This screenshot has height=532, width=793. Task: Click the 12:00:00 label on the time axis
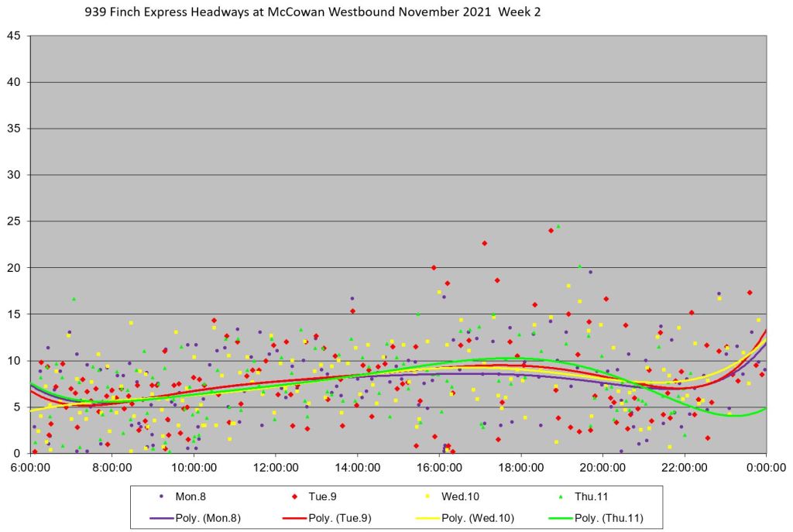coord(276,468)
